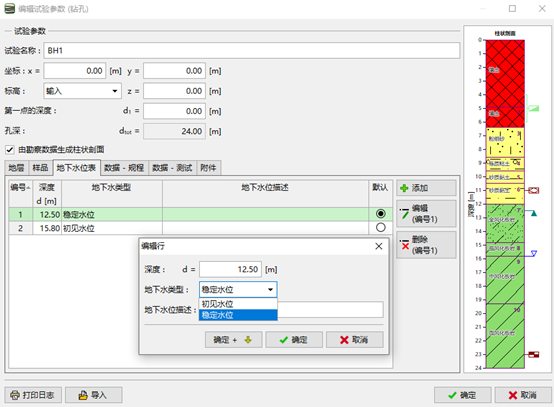The image size is (554, 407).
Task: Click the 深度 column header
Action: 47,194
